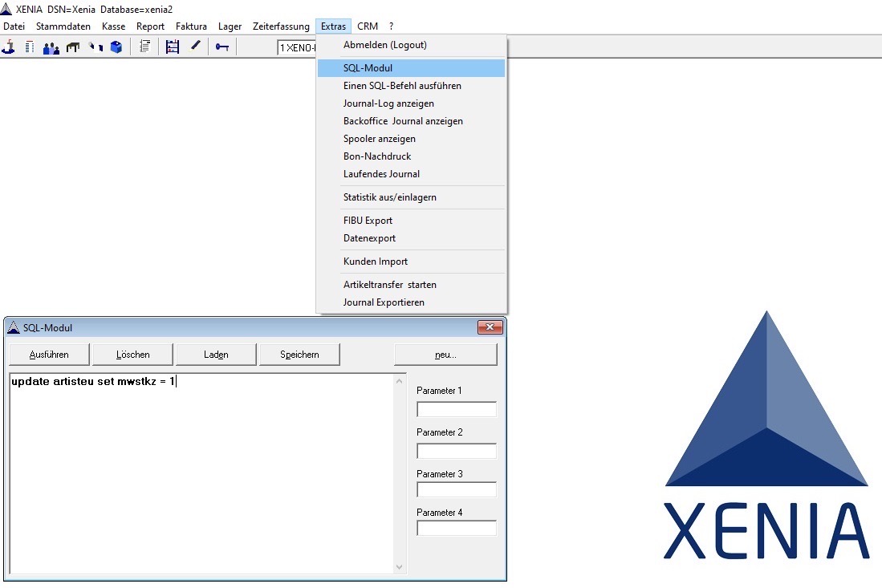Viewport: 882px width, 588px height.
Task: Click the blue cube toolbar icon
Action: pyautogui.click(x=116, y=47)
